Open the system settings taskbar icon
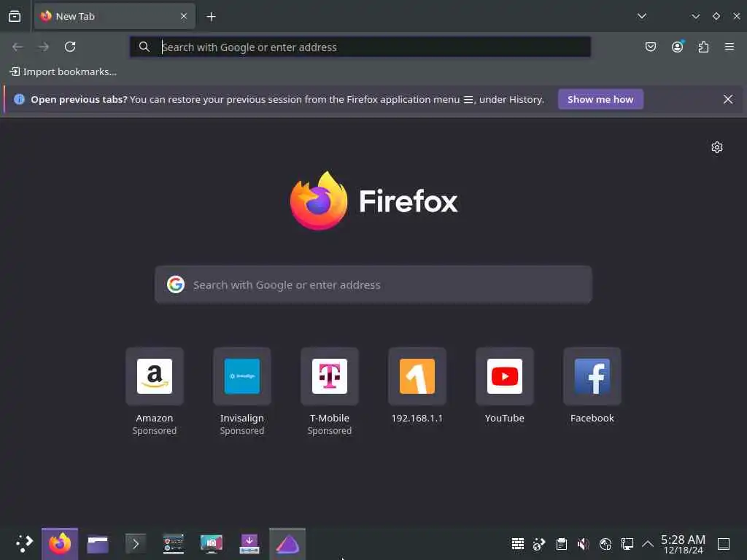 pos(174,544)
